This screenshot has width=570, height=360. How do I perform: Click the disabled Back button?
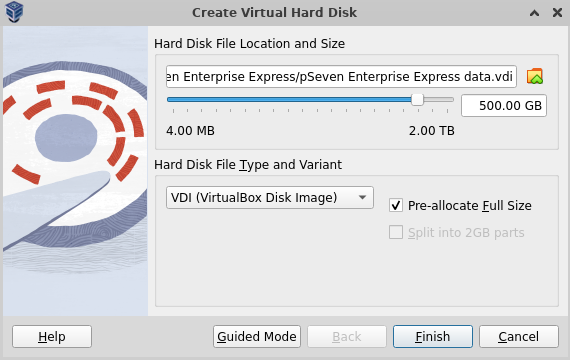(347, 336)
